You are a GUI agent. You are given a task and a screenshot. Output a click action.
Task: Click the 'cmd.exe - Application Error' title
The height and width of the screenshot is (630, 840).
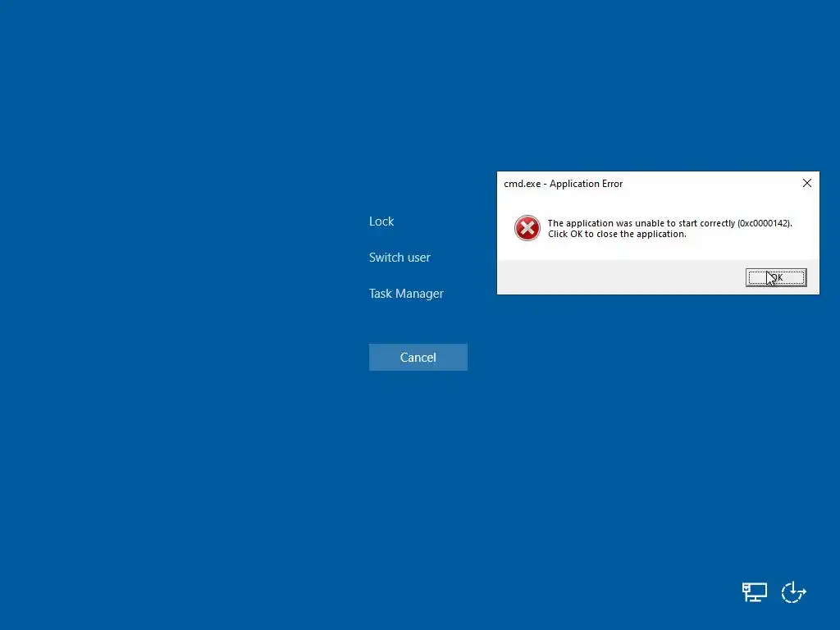(x=563, y=184)
